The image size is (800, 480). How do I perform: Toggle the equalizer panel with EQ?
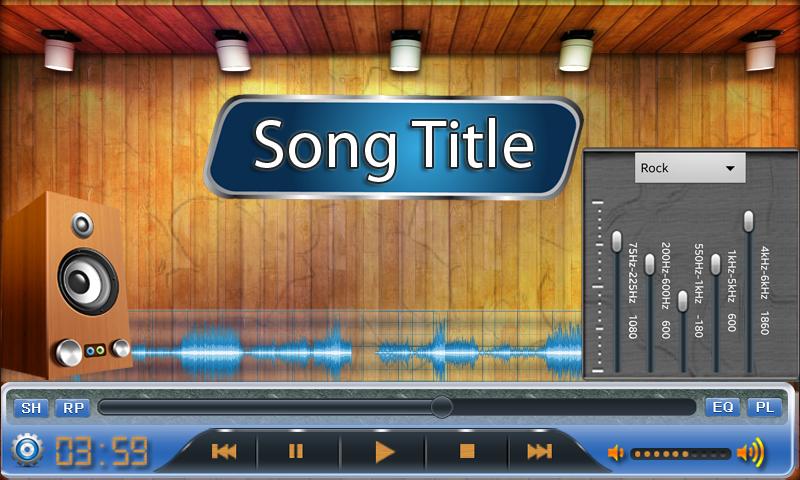[722, 408]
